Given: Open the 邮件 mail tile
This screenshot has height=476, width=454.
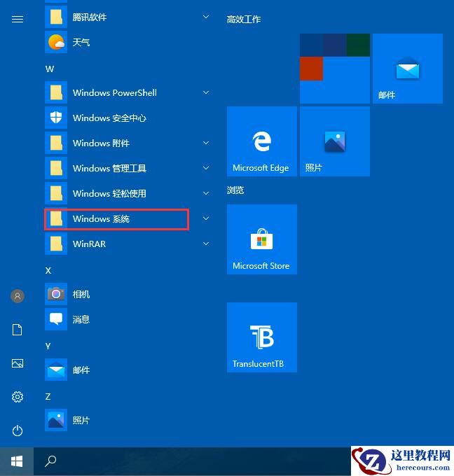Looking at the screenshot, I should point(408,69).
